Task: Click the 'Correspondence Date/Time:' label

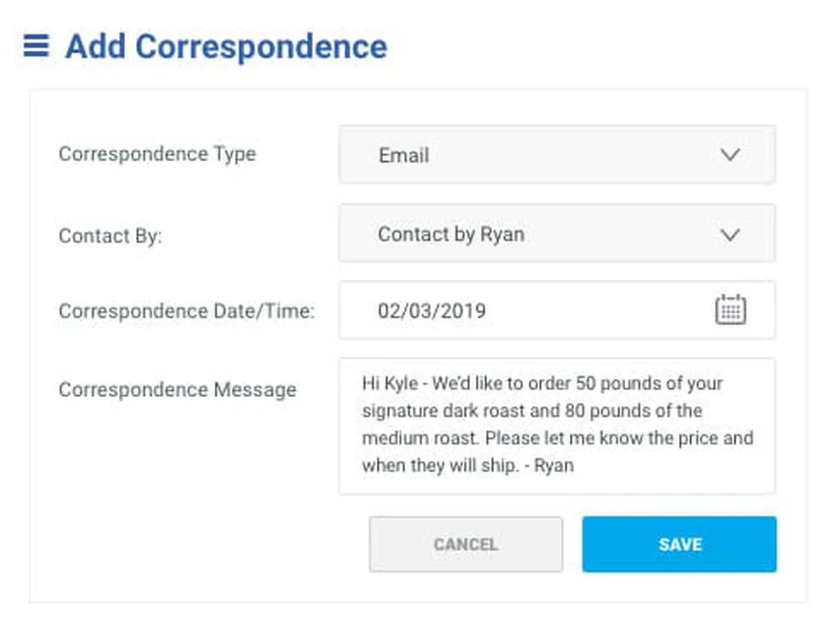Action: (x=186, y=311)
